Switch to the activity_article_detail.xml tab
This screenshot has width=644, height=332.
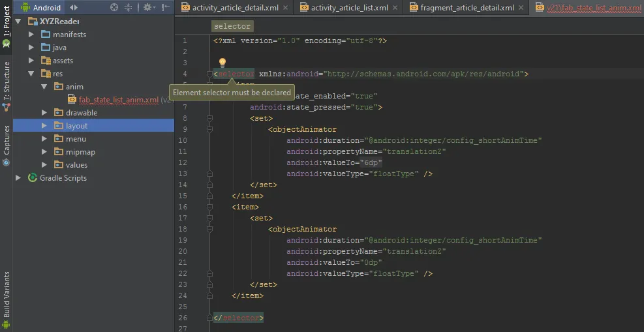236,8
